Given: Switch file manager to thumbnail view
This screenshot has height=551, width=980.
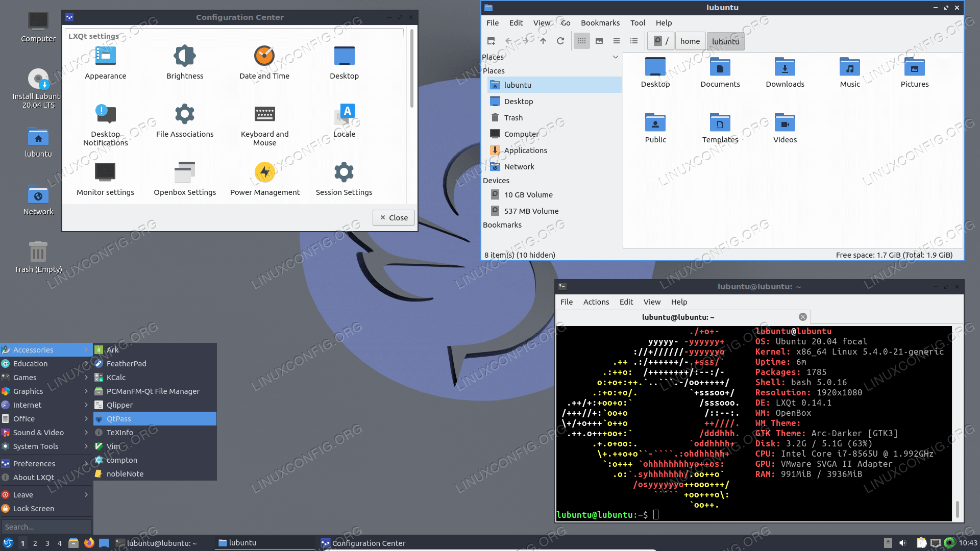Looking at the screenshot, I should click(x=599, y=41).
